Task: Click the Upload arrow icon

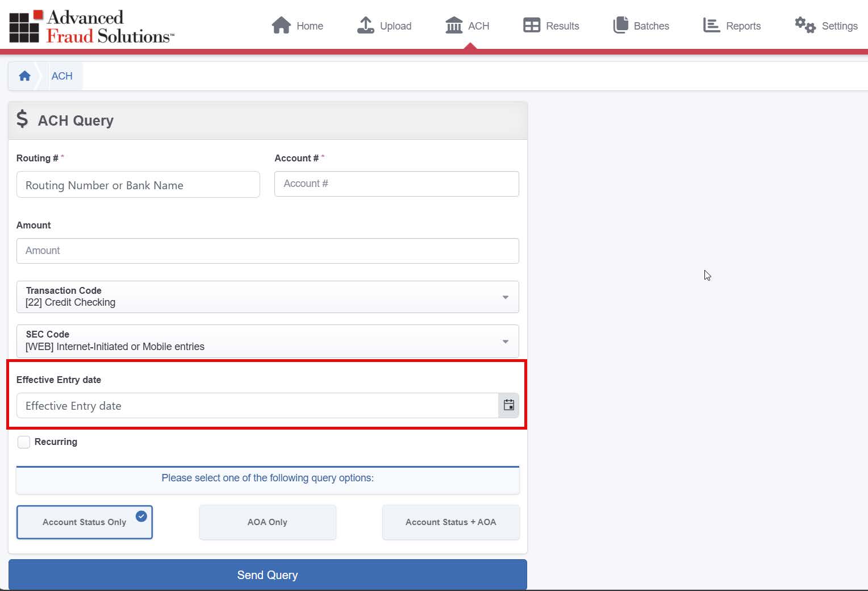Action: click(x=366, y=26)
